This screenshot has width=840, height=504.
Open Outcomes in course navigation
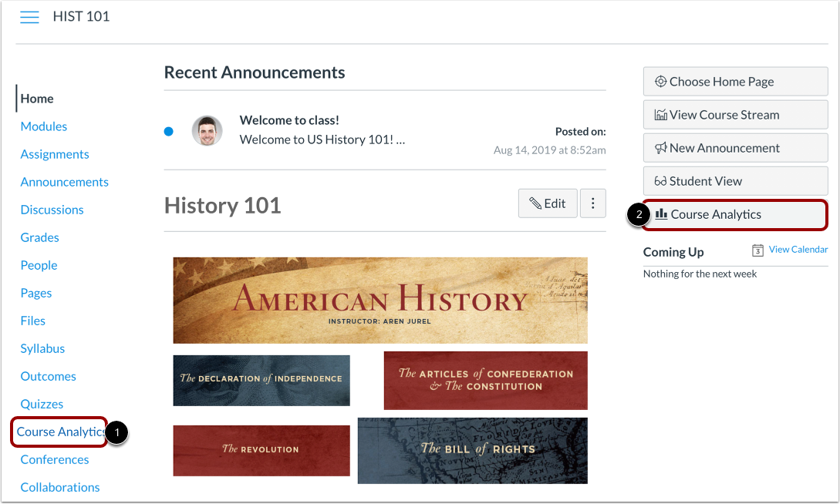pos(49,377)
